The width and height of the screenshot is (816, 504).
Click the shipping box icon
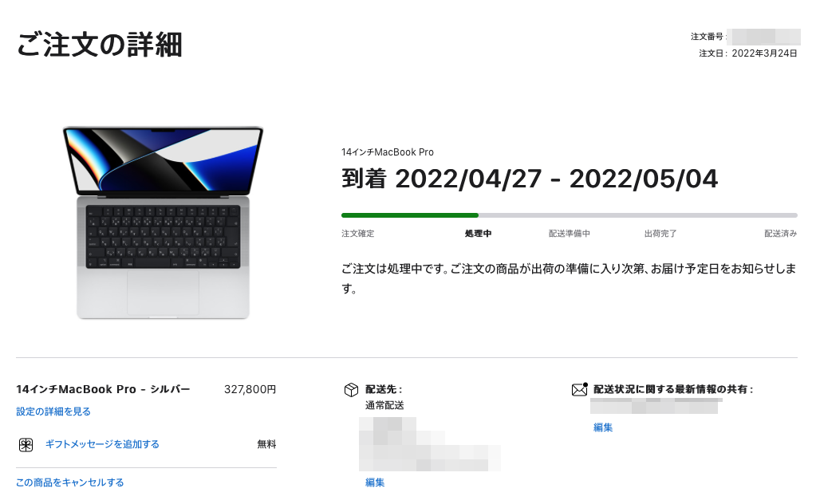click(351, 390)
